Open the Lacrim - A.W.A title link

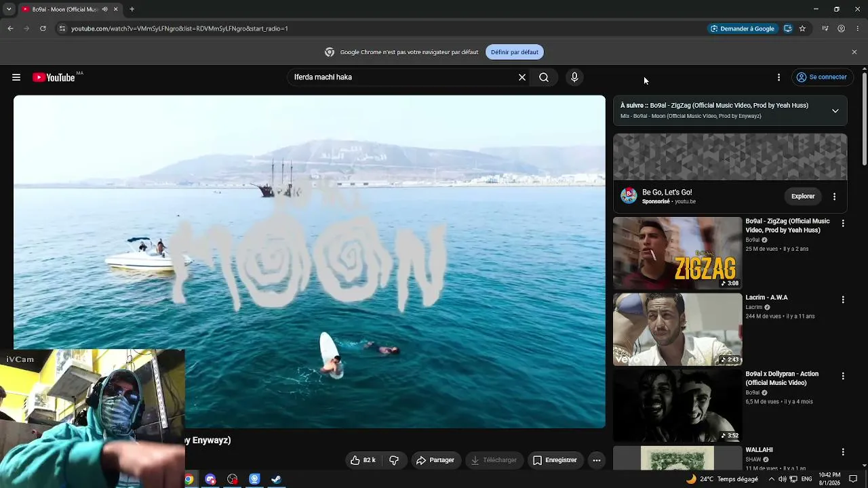pyautogui.click(x=766, y=298)
